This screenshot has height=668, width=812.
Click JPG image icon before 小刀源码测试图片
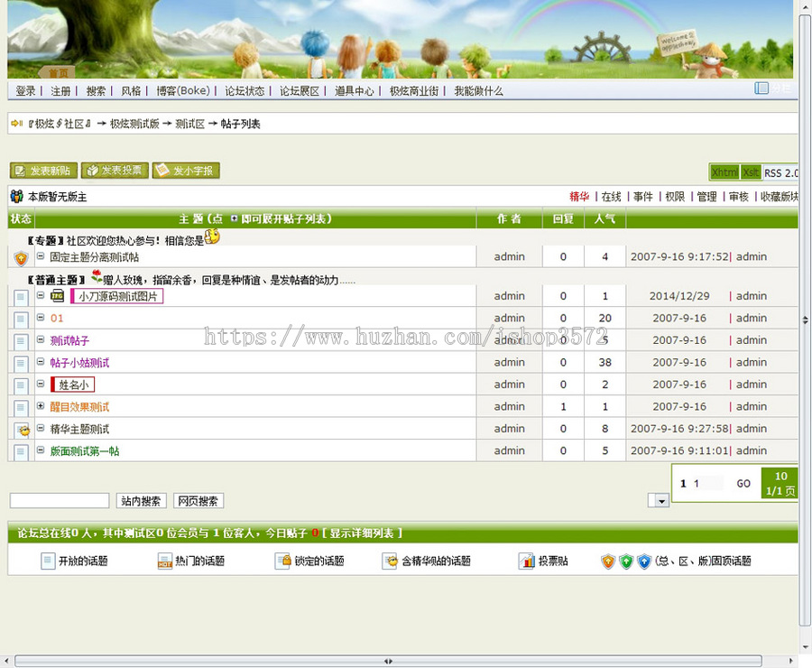pos(57,296)
